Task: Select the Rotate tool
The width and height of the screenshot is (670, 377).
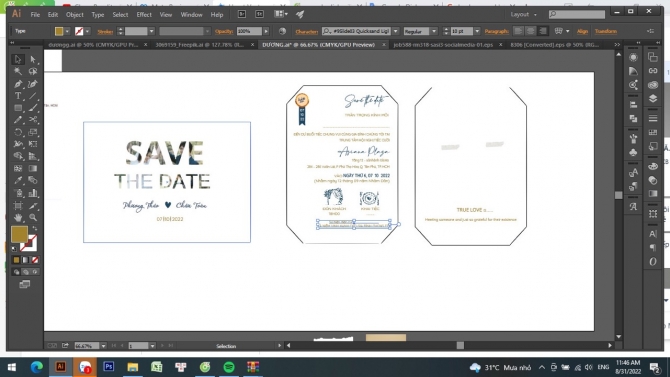Action: tap(18, 132)
